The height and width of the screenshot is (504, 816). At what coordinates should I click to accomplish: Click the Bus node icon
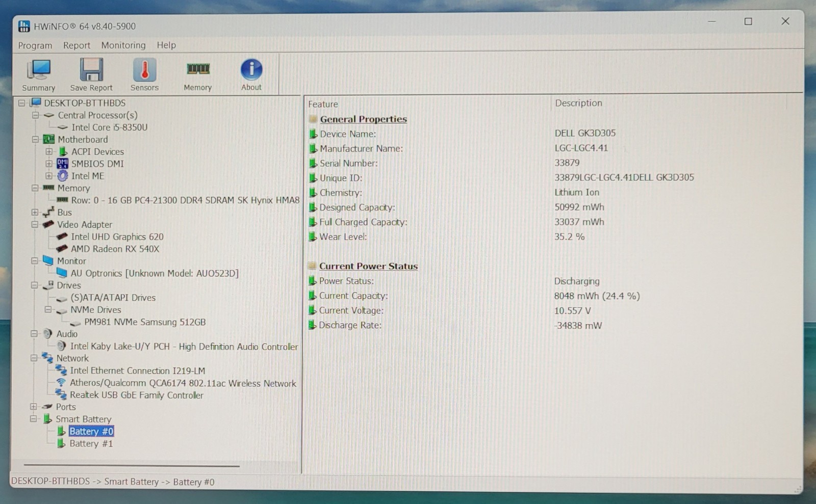(48, 212)
